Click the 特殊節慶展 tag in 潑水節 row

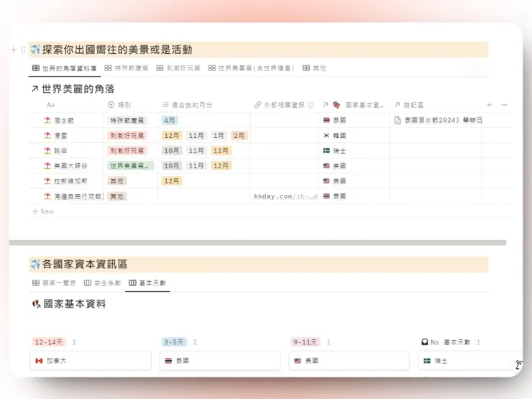[x=127, y=120]
